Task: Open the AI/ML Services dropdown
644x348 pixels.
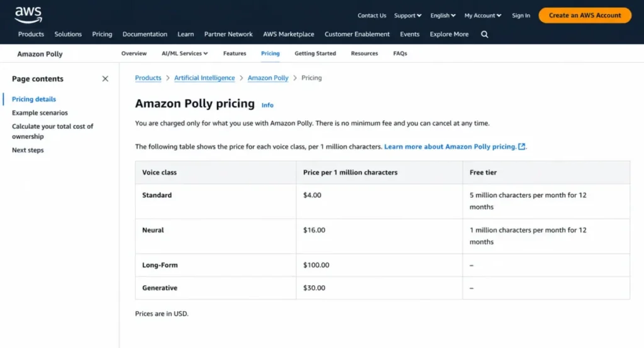Action: pyautogui.click(x=184, y=53)
